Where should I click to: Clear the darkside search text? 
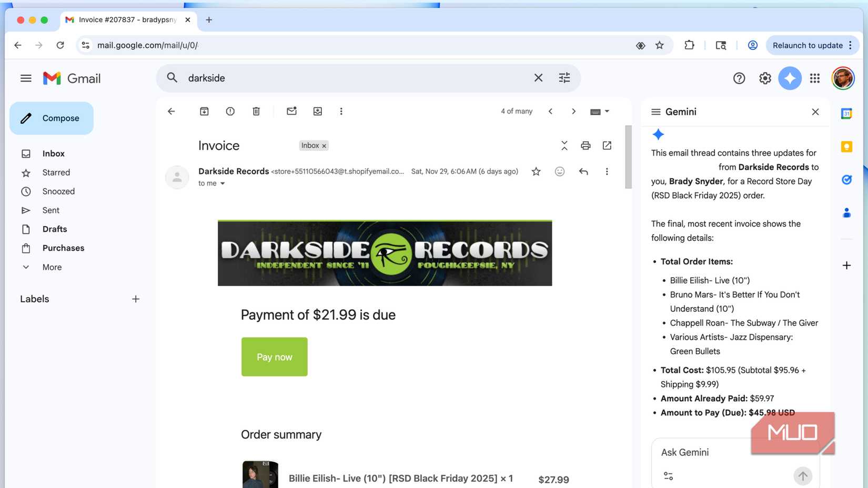coord(538,78)
